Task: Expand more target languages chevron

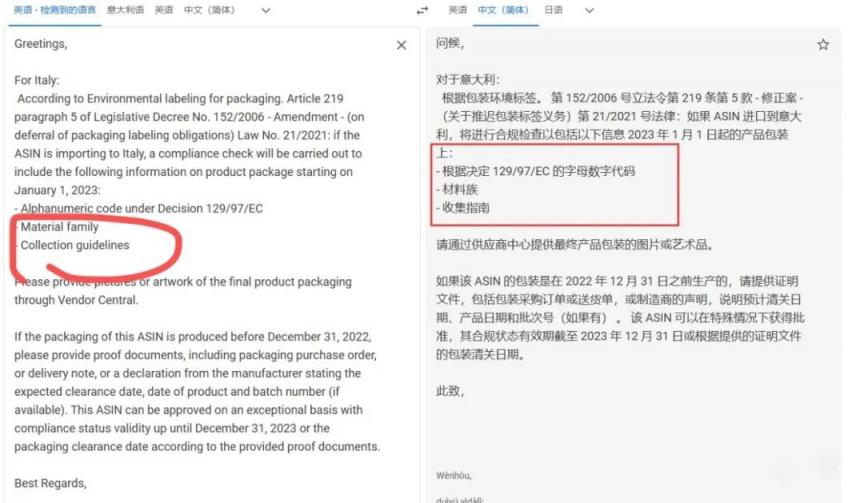Action: (589, 10)
